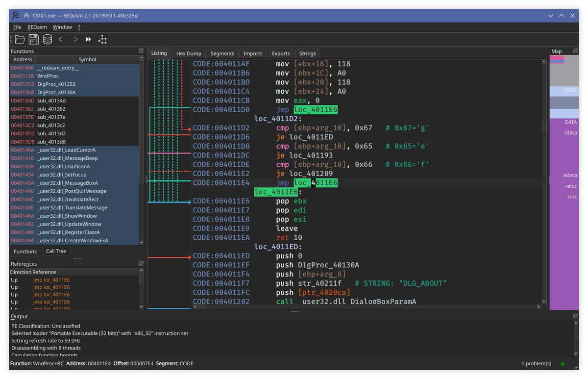The width and height of the screenshot is (588, 379).
Task: Switch to the Strings tab
Action: [x=308, y=53]
